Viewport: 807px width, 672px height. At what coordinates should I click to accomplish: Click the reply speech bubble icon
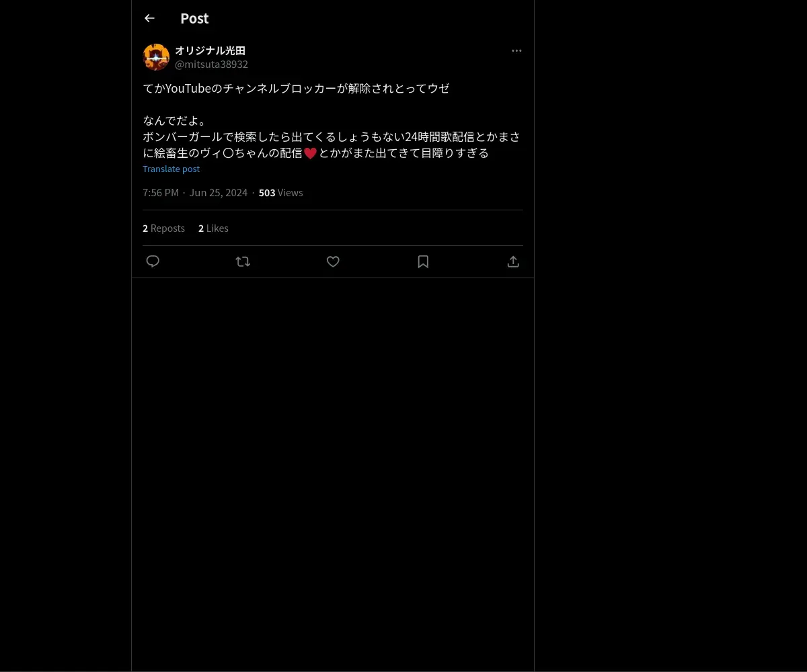[153, 261]
